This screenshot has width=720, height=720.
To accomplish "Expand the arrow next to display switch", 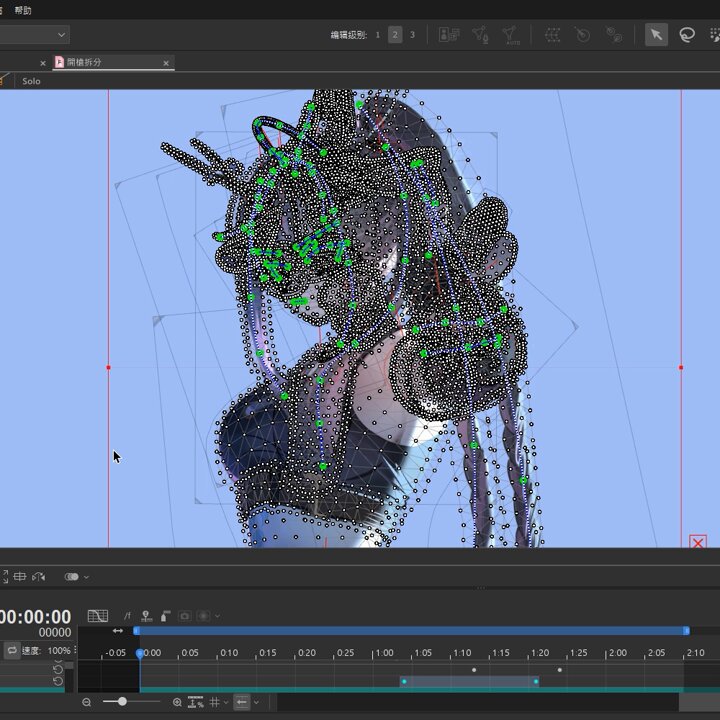I will (x=86, y=577).
